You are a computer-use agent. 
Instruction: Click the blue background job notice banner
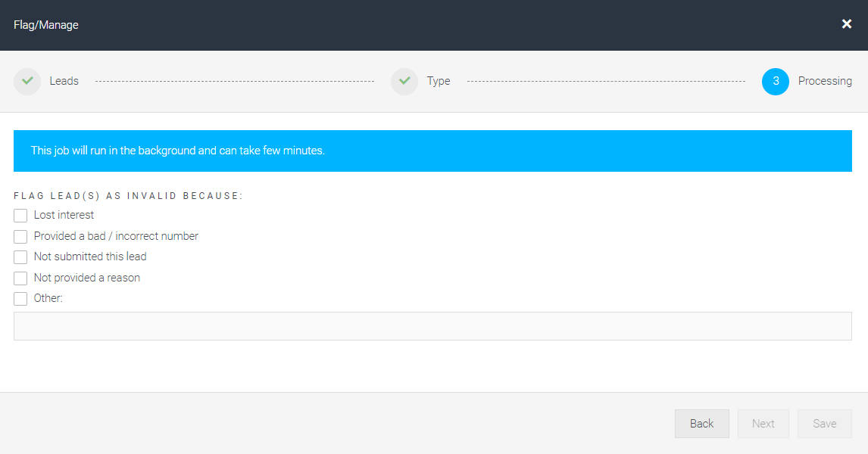(432, 151)
